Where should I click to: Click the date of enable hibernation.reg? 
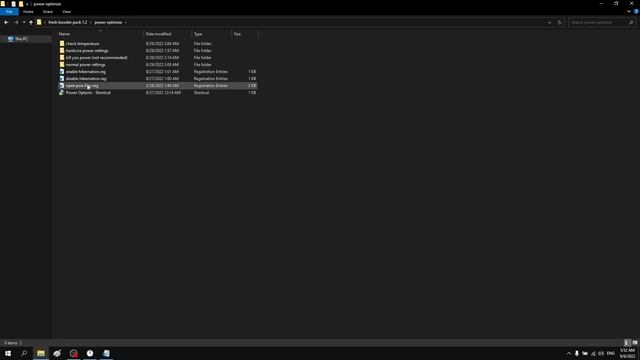pyautogui.click(x=162, y=71)
